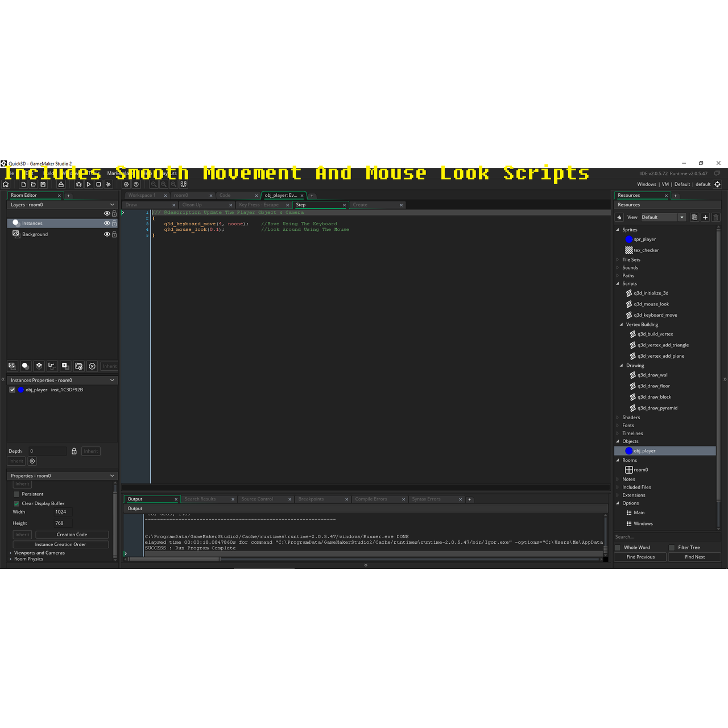Lock the Background layer

(x=114, y=234)
